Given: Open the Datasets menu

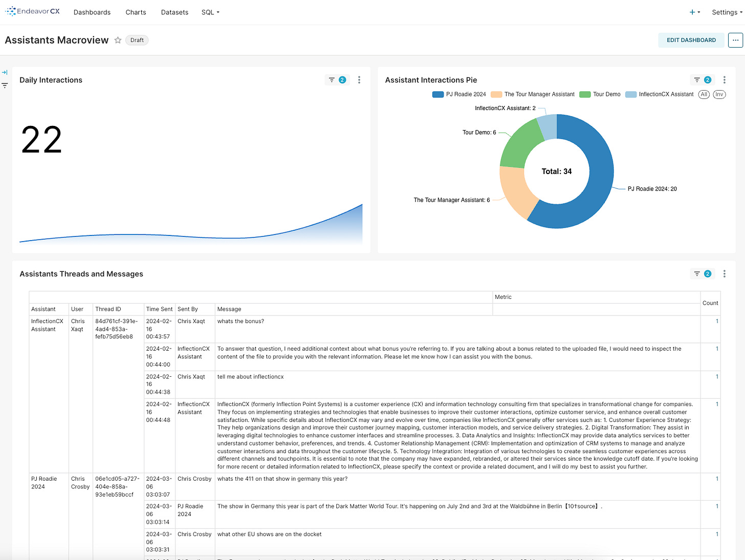Looking at the screenshot, I should [174, 12].
